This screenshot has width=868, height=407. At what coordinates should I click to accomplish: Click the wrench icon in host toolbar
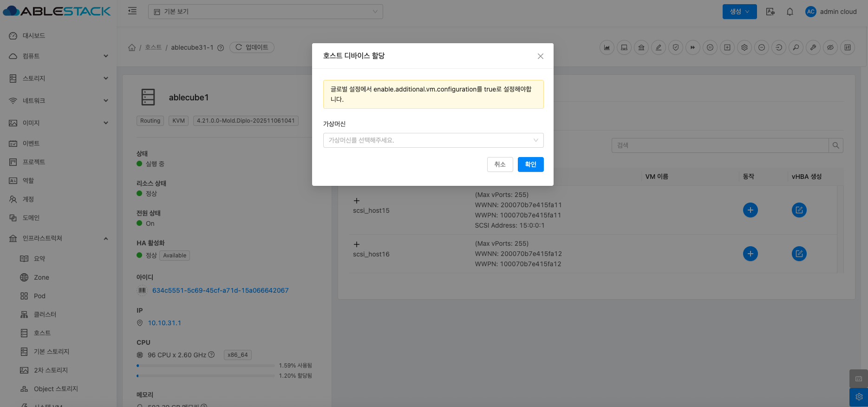[x=813, y=47]
